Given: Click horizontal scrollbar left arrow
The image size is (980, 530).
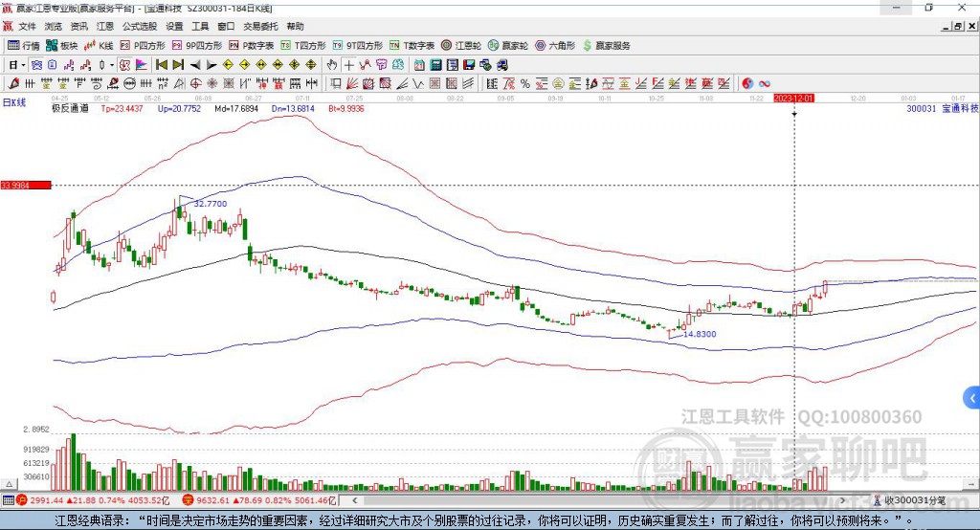Looking at the screenshot, I should coord(354,500).
